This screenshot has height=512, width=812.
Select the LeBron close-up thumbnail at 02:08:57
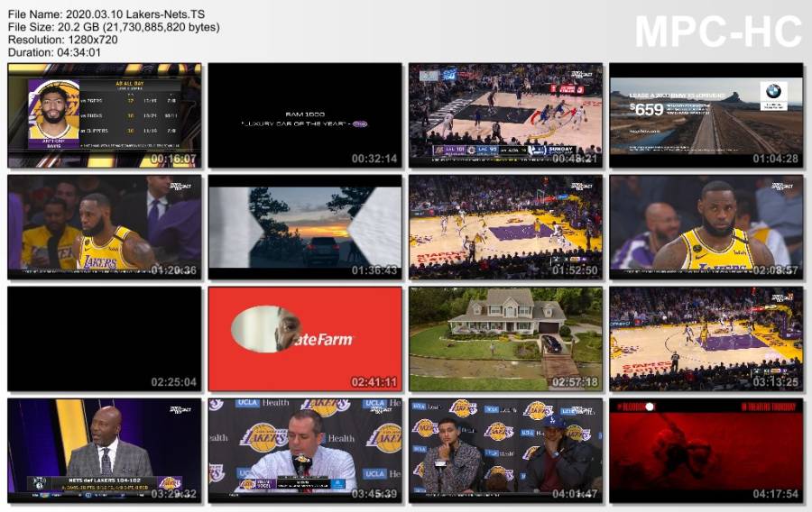click(x=706, y=226)
